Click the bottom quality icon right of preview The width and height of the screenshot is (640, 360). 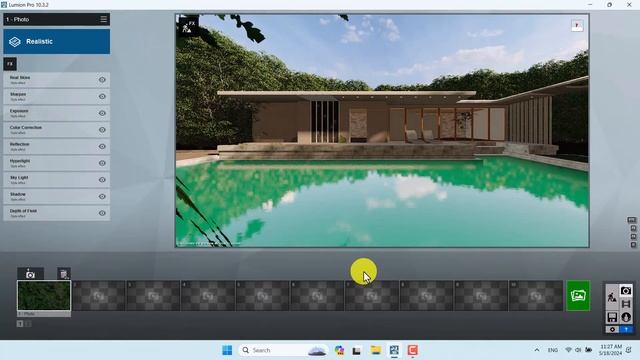coord(633,245)
